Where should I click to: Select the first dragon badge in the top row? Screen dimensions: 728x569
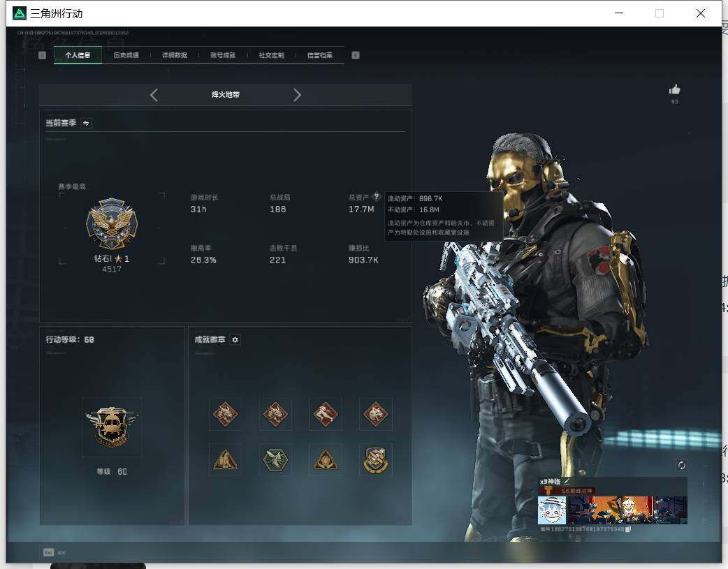[225, 414]
